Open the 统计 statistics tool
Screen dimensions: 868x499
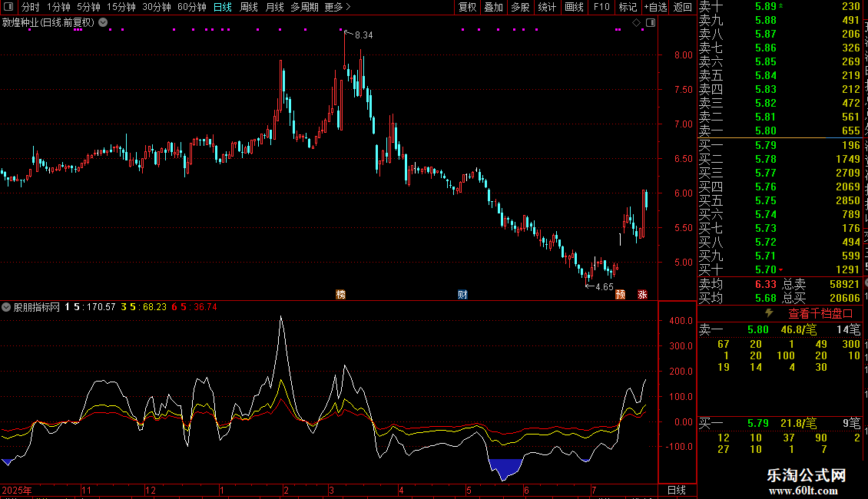click(x=547, y=7)
